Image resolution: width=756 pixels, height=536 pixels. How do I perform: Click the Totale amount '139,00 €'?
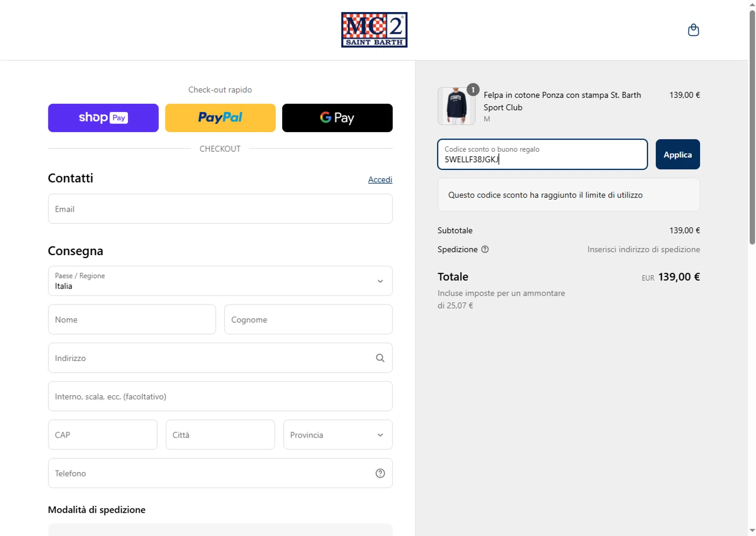pyautogui.click(x=679, y=277)
